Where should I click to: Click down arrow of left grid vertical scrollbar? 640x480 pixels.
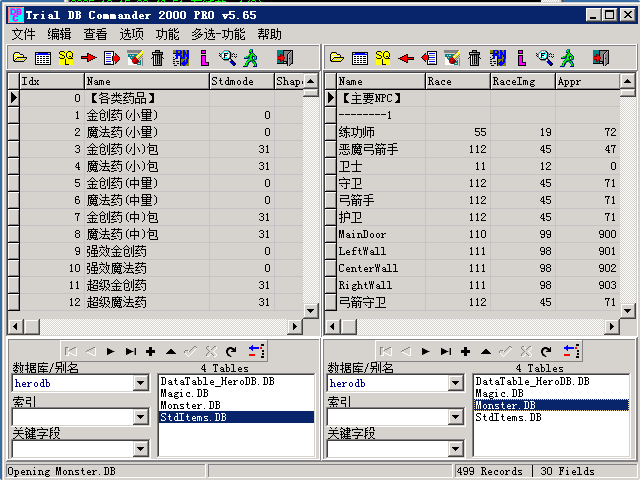(311, 311)
